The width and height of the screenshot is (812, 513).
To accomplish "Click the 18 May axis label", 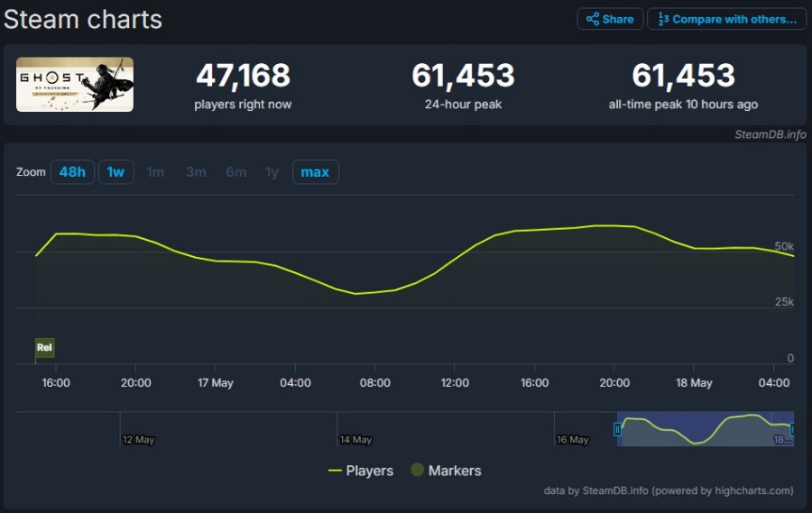I will point(694,383).
